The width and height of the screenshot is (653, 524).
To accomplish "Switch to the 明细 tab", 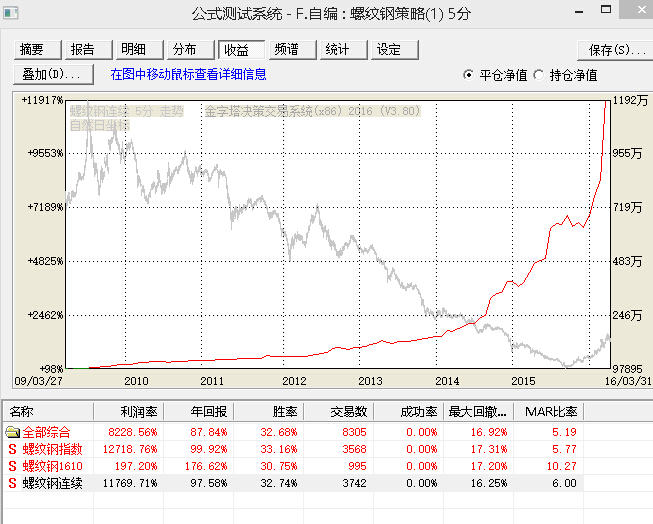I will 140,50.
